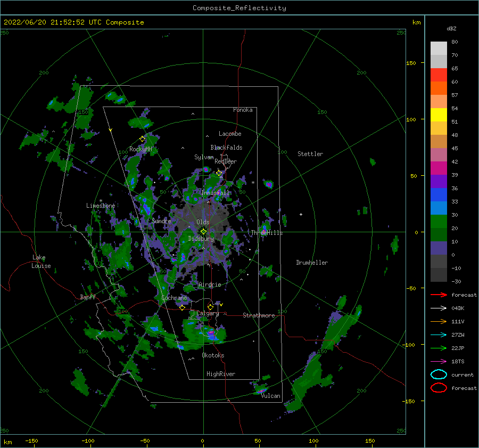This screenshot has width=479, height=448.
Task: Click the Innisfail city label
Action: click(216, 193)
